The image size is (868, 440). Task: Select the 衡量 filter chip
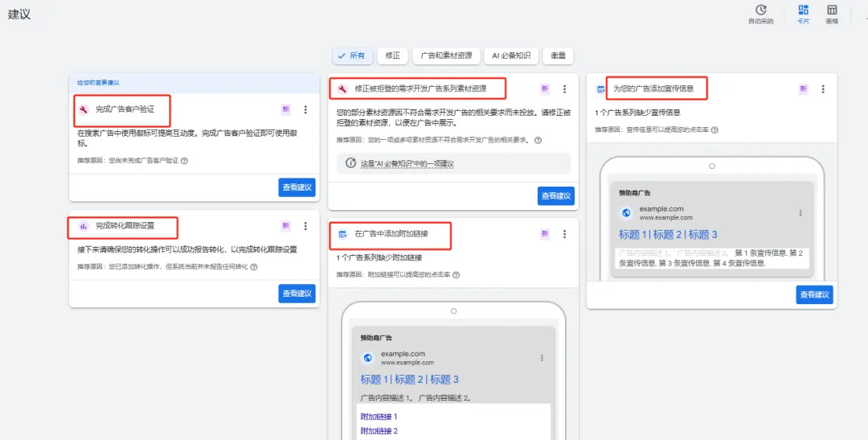pyautogui.click(x=558, y=56)
